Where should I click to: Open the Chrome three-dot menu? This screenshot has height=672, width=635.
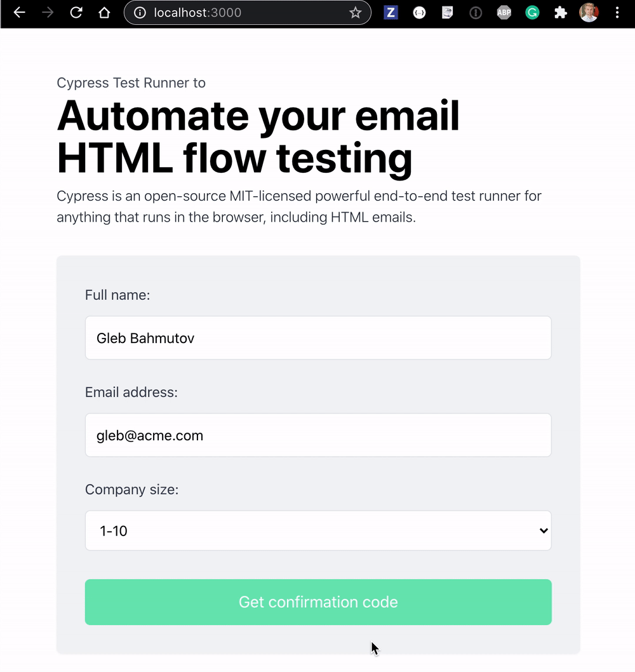(617, 13)
